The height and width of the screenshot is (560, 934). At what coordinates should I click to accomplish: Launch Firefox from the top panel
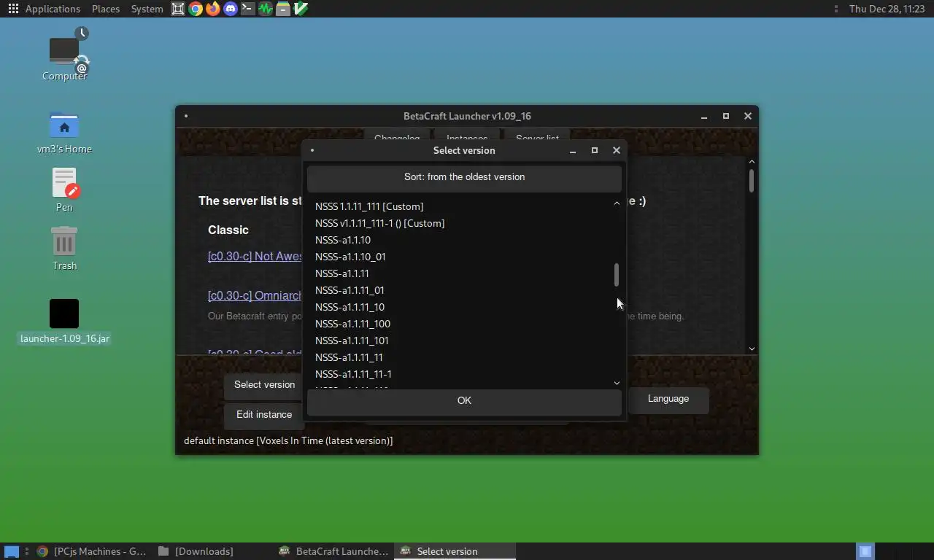click(x=212, y=9)
